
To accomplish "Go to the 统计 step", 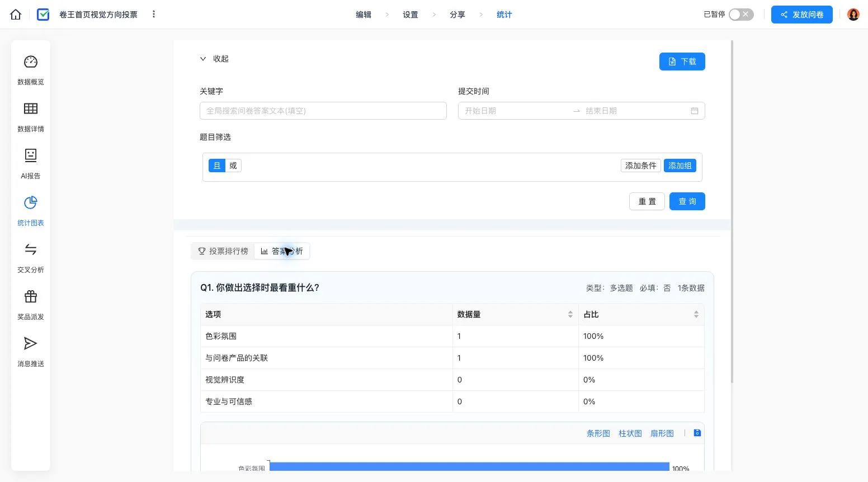I will [504, 15].
